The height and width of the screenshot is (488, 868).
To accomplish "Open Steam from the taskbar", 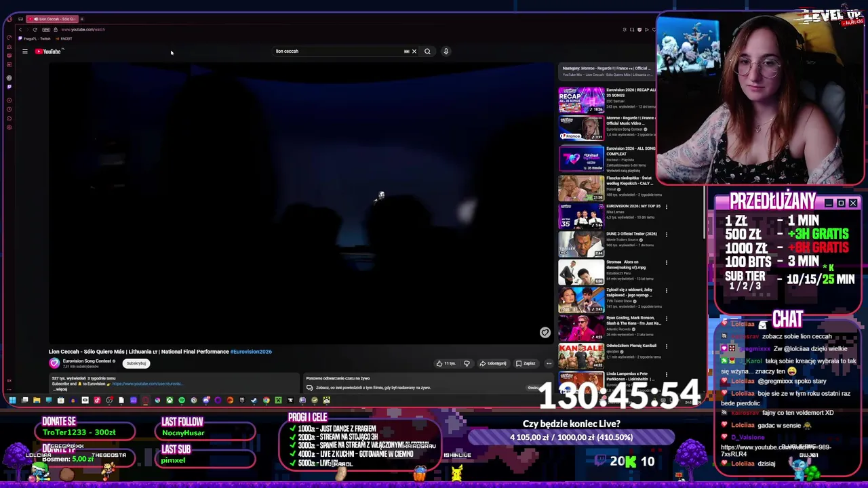I will pyautogui.click(x=254, y=400).
